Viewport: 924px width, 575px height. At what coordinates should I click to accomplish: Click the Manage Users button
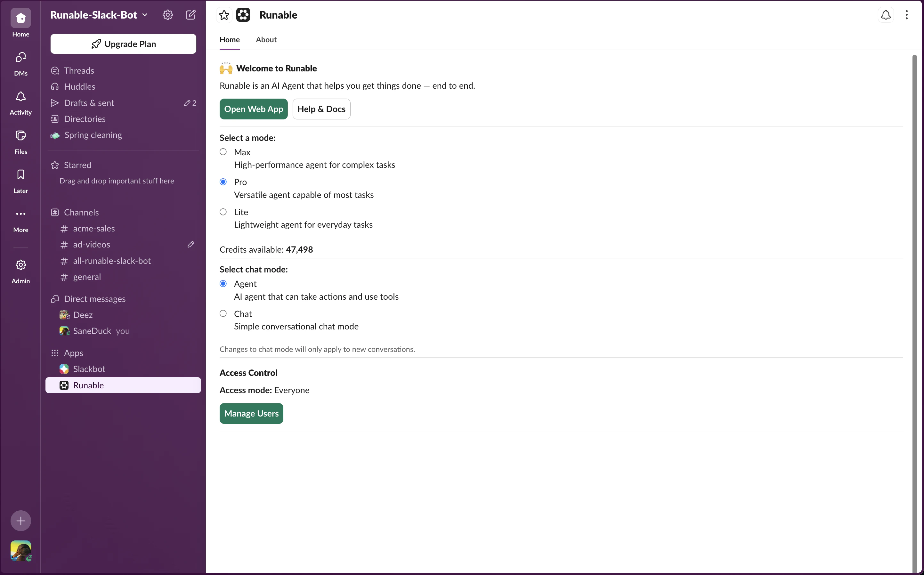tap(251, 413)
